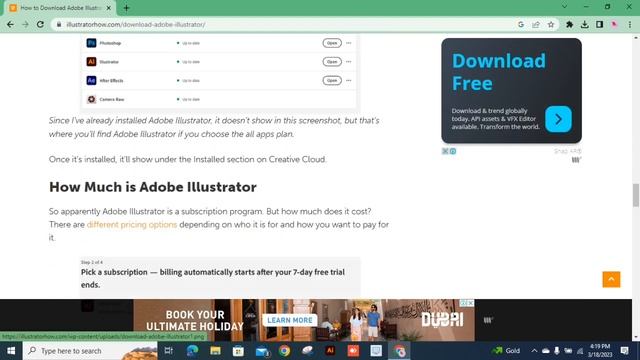Open a new browser tab
This screenshot has height=360, width=640.
pos(127,8)
